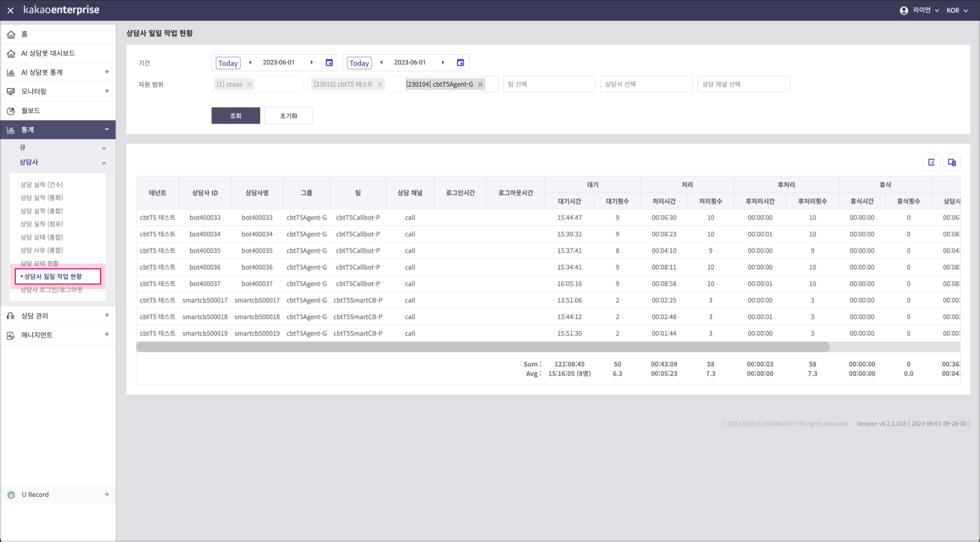Viewport: 980px width, 542px height.
Task: Open the U Record arrow link
Action: point(106,494)
